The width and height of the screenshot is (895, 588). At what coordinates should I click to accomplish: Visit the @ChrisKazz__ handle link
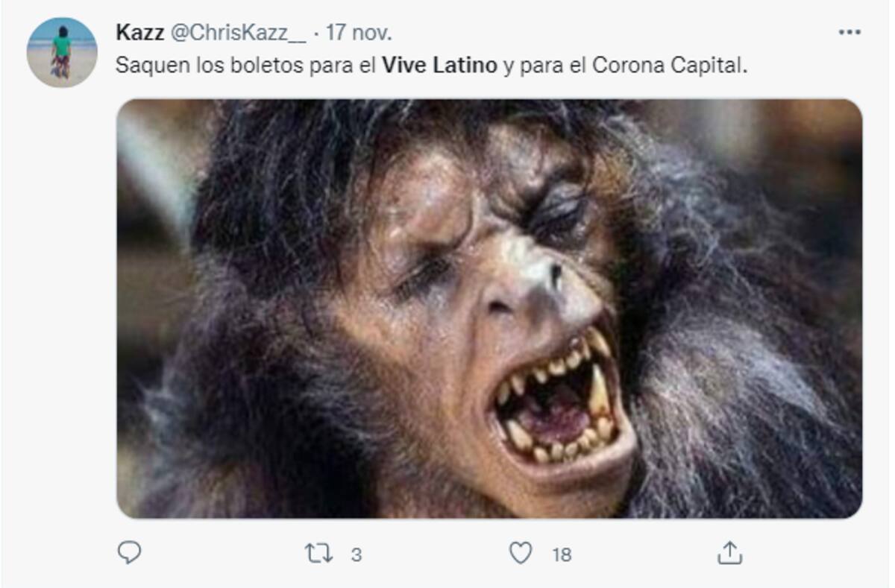tap(239, 33)
